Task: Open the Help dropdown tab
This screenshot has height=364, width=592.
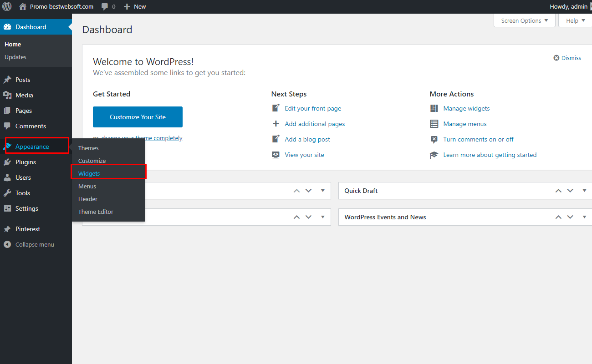Action: (575, 20)
